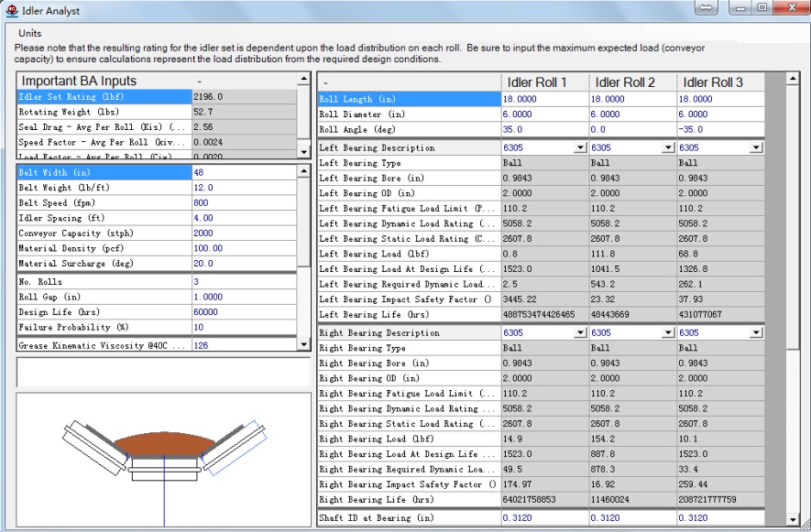Edit the Belt Speed value 800

click(244, 202)
